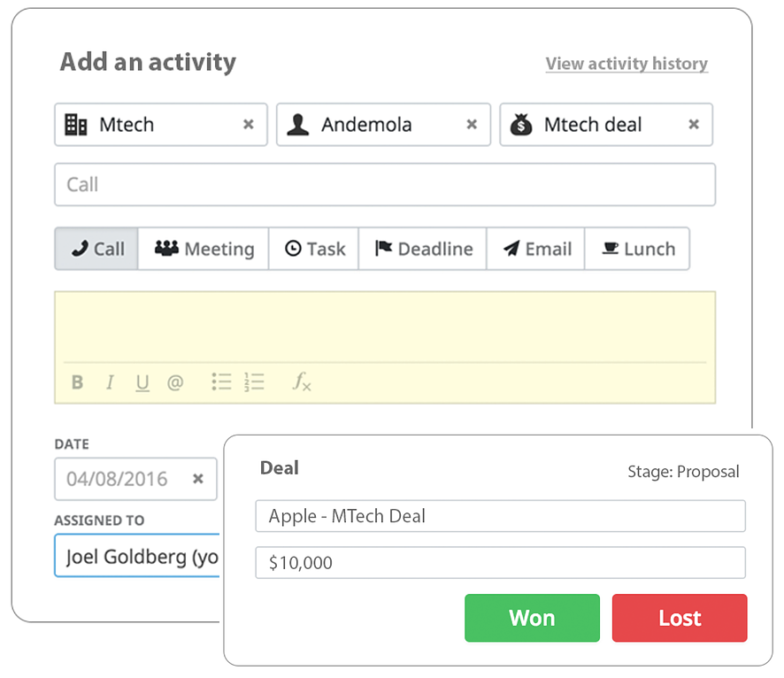Screen dimensions: 784x678
Task: Insert a numbered list
Action: (255, 382)
